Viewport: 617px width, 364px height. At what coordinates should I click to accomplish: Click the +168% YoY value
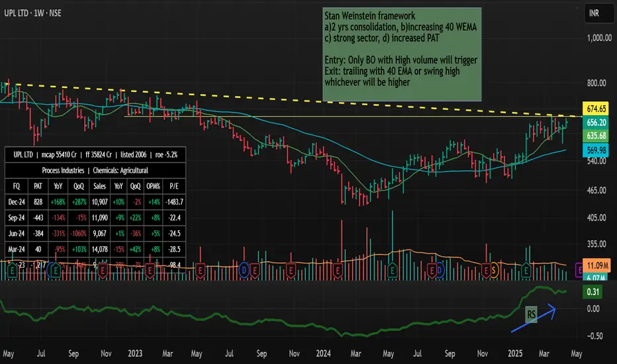pos(58,202)
